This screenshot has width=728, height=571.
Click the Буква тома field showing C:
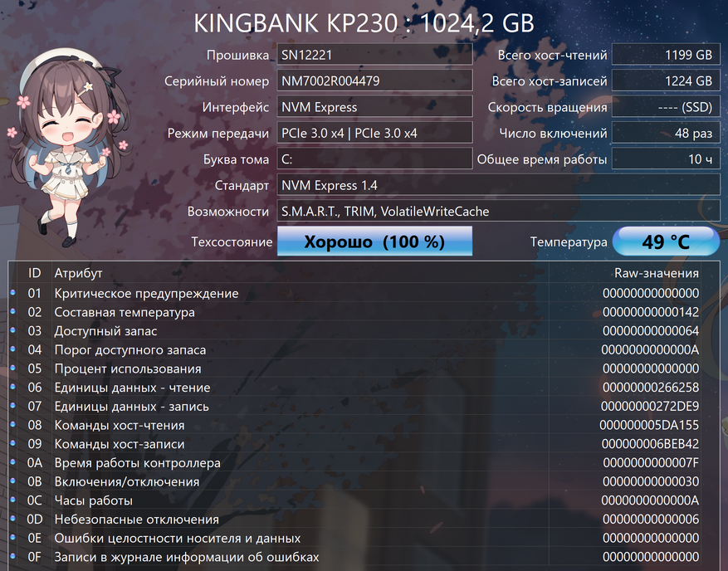point(374,159)
